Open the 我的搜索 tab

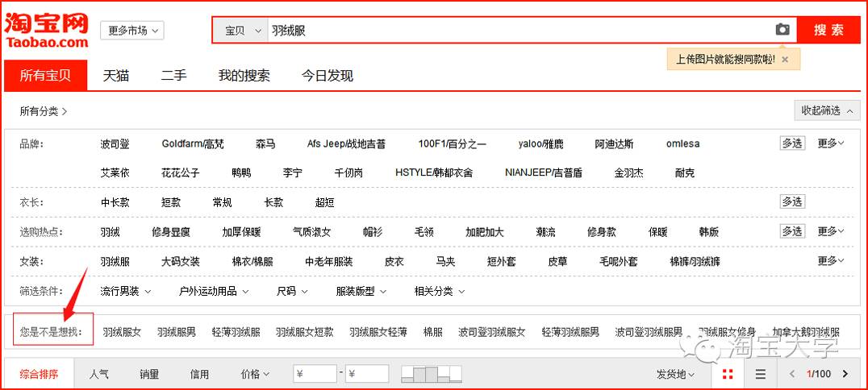click(x=244, y=75)
